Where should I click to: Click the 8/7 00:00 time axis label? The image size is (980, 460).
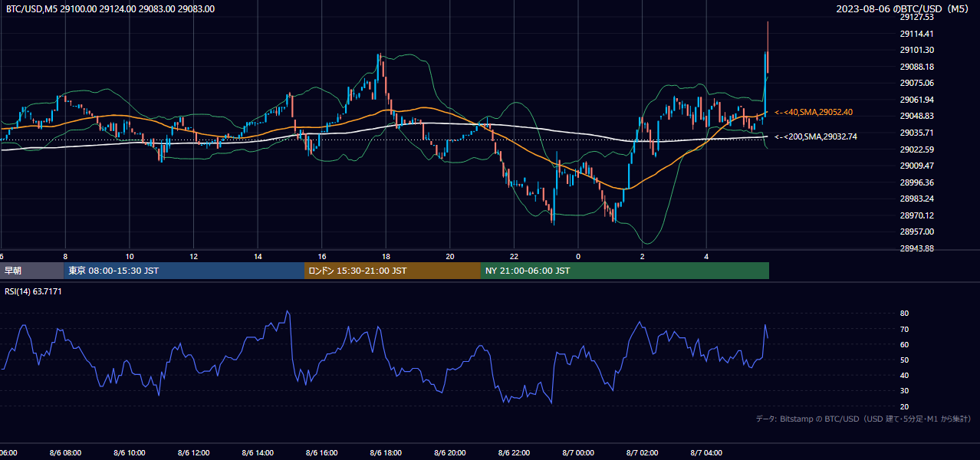(x=578, y=453)
